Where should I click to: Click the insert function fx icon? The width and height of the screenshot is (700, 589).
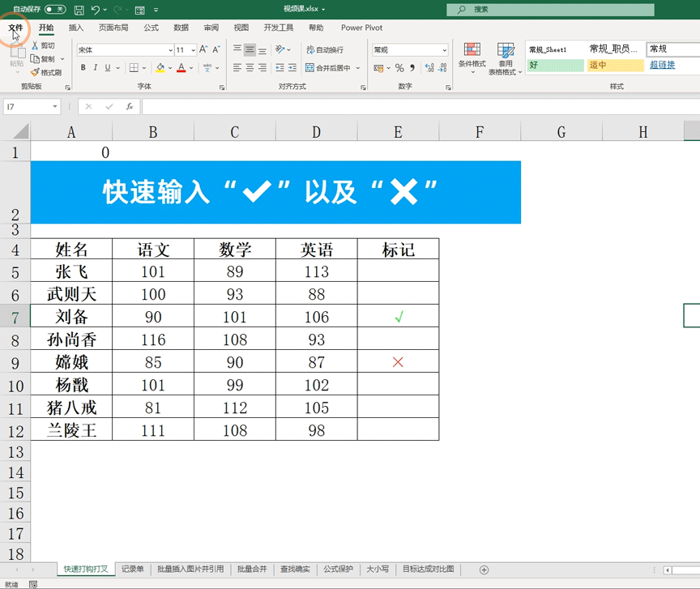[x=130, y=106]
